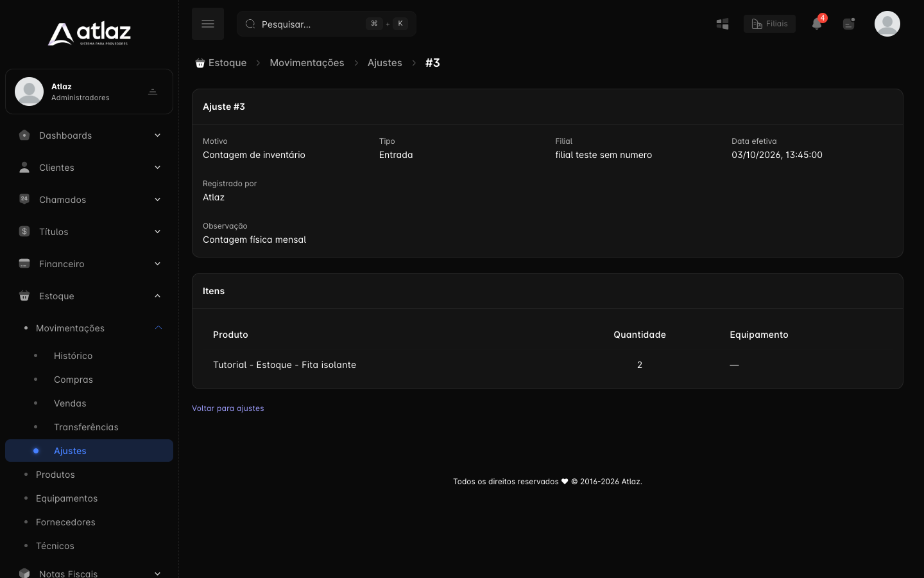Image resolution: width=924 pixels, height=578 pixels.
Task: Select Transferências in the sidebar
Action: pyautogui.click(x=86, y=427)
